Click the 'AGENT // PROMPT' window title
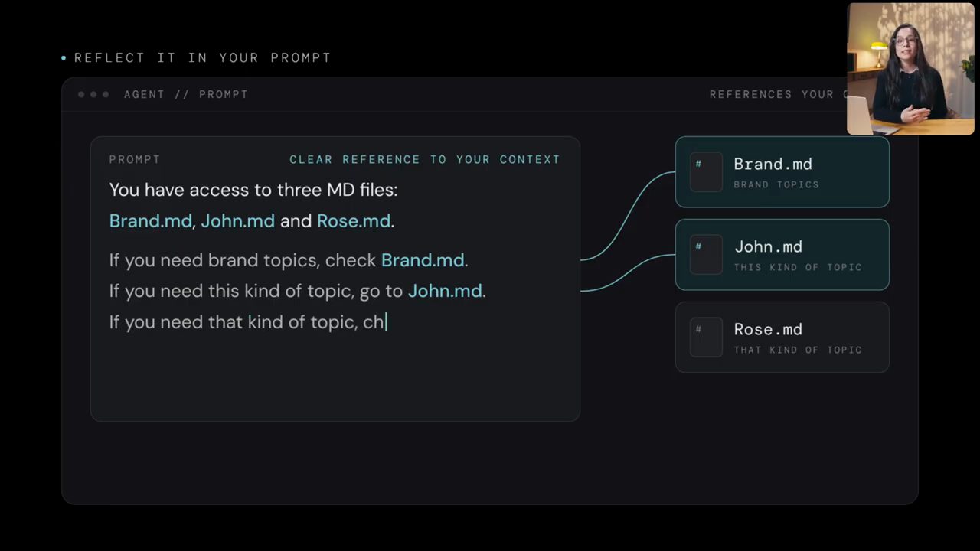The height and width of the screenshot is (551, 980). click(x=186, y=94)
